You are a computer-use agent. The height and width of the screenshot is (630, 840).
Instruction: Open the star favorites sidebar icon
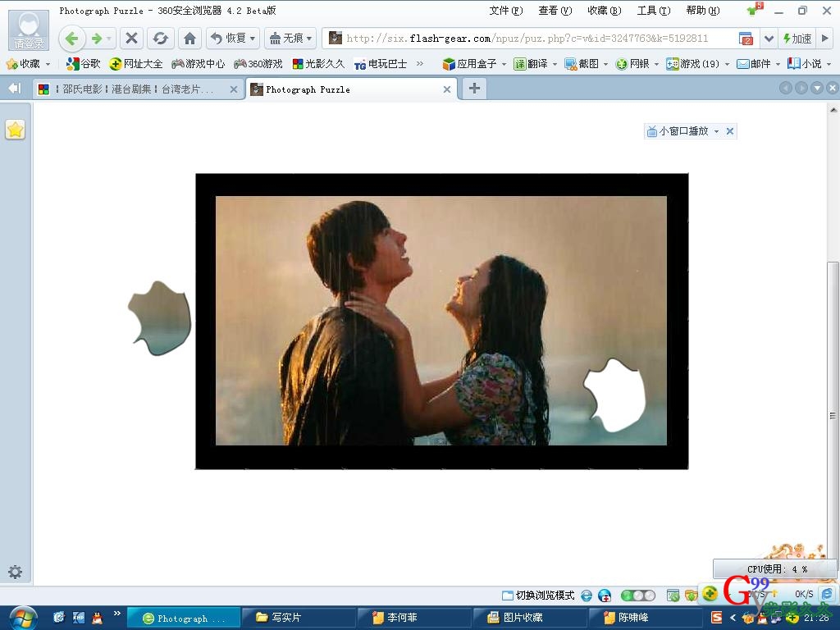[15, 129]
